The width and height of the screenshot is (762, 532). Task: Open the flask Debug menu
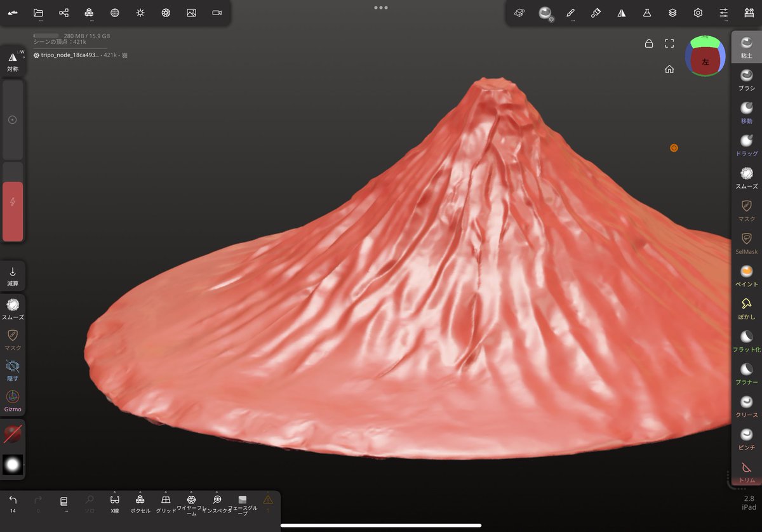pos(647,13)
